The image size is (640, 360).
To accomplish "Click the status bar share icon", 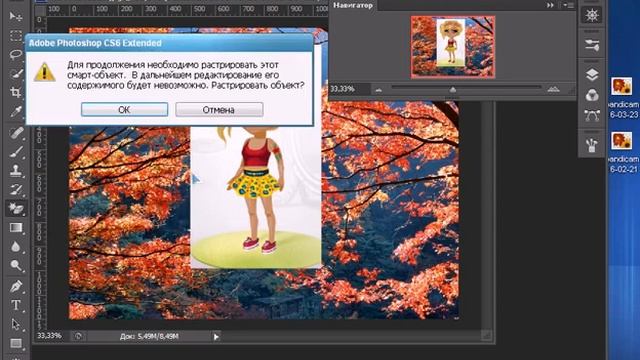I will (78, 336).
